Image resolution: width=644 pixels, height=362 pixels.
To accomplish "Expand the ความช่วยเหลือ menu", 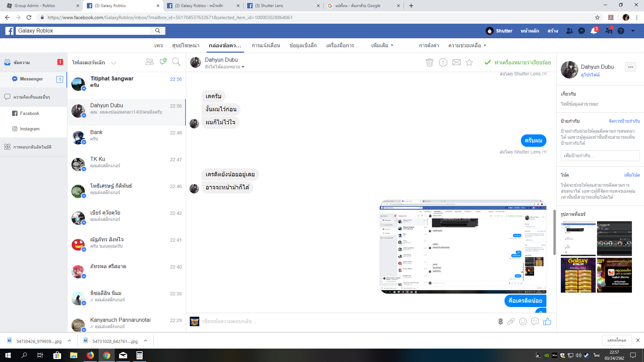I will [467, 45].
